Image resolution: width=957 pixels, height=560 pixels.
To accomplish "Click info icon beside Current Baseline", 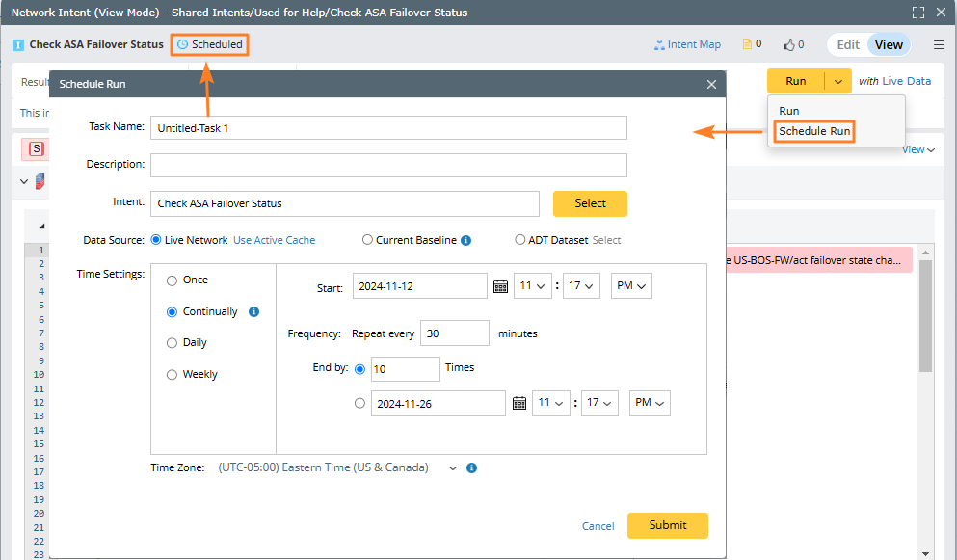I will [466, 240].
